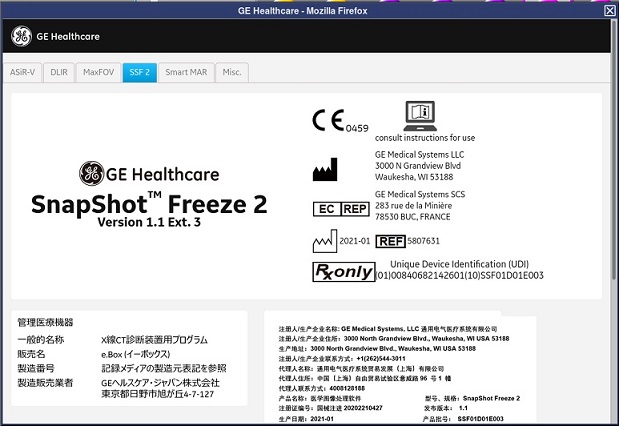The width and height of the screenshot is (619, 426).
Task: Click the Japanese medical device information panel
Action: (x=130, y=360)
